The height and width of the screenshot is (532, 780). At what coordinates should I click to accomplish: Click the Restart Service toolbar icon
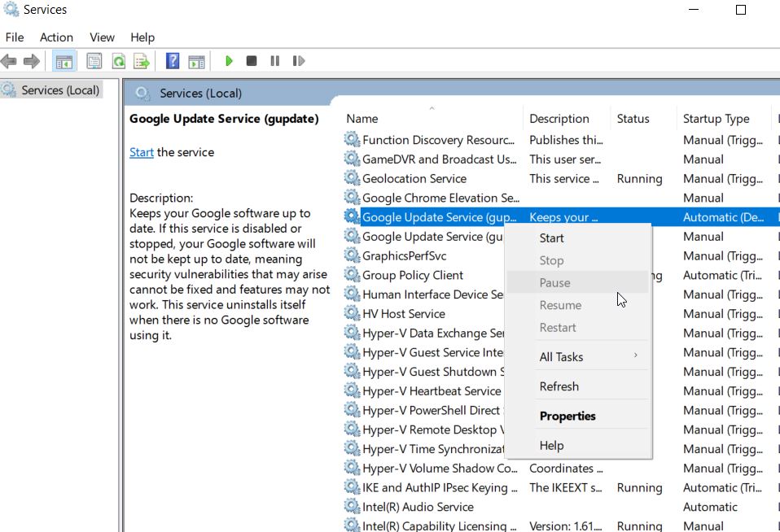pos(299,61)
